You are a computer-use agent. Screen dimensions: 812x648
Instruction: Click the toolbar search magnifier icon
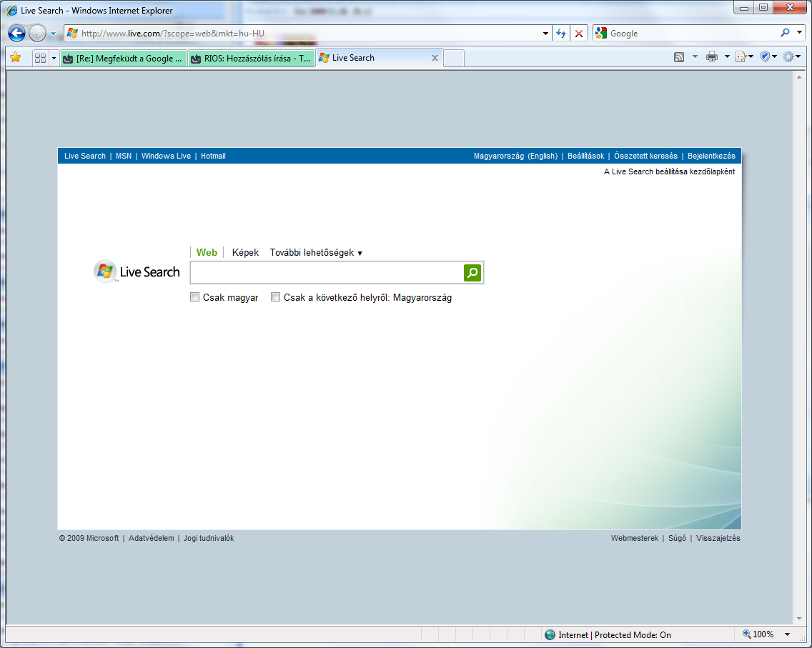(785, 33)
